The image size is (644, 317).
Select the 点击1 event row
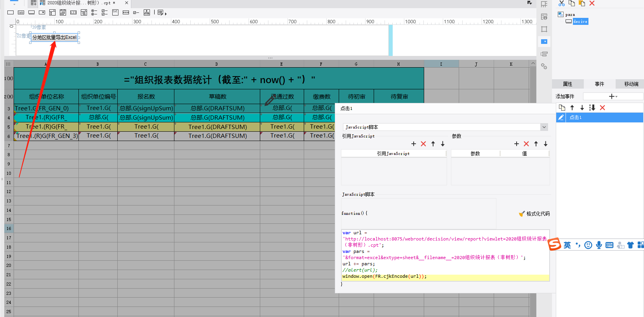tap(600, 117)
